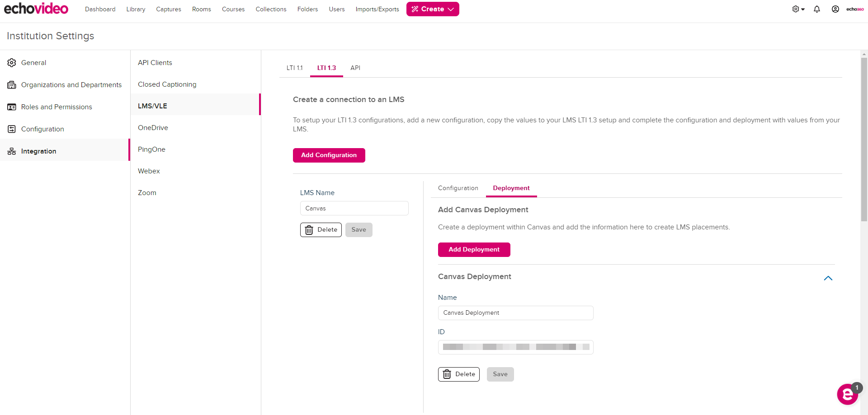The height and width of the screenshot is (415, 868).
Task: Select Integration in settings sidebar
Action: point(65,151)
